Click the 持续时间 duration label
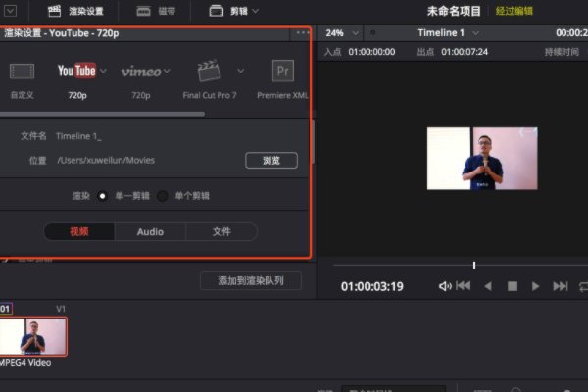Viewport: 588px width, 392px height. pos(562,52)
